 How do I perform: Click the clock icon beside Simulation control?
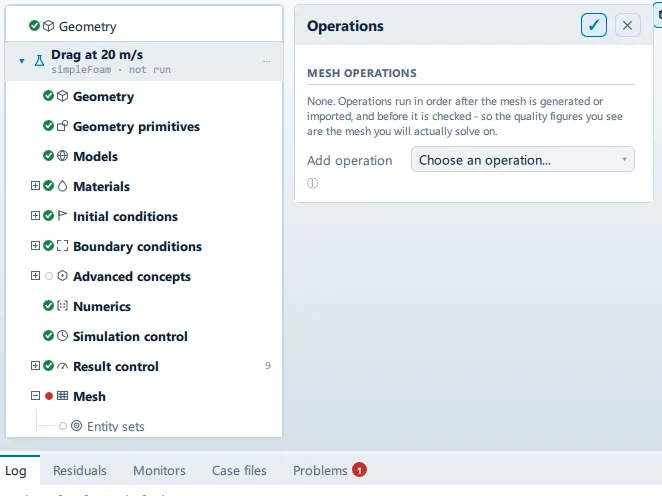coord(62,336)
